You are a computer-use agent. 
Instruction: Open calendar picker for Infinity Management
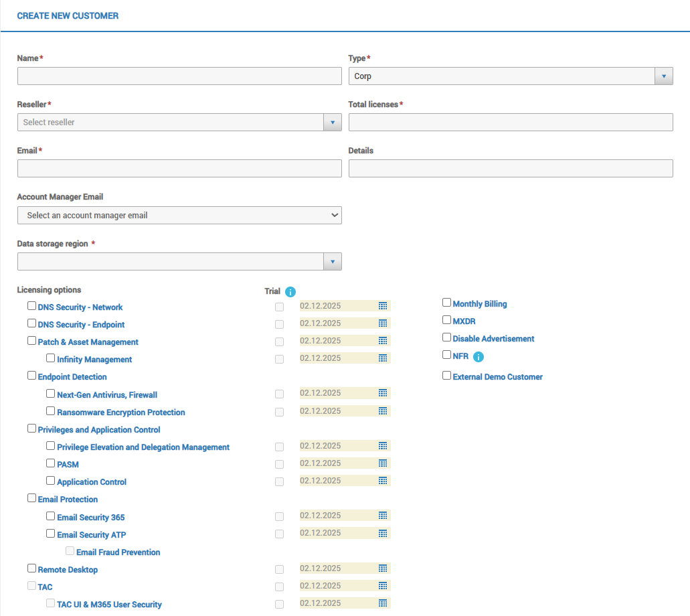click(x=383, y=358)
